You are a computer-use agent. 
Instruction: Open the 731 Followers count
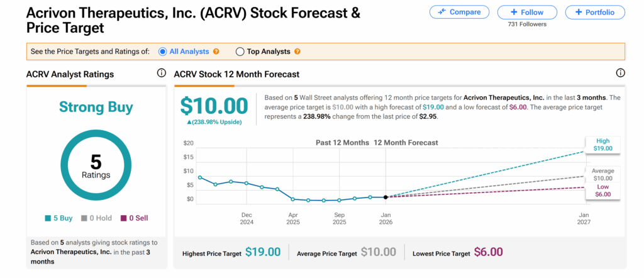[527, 25]
